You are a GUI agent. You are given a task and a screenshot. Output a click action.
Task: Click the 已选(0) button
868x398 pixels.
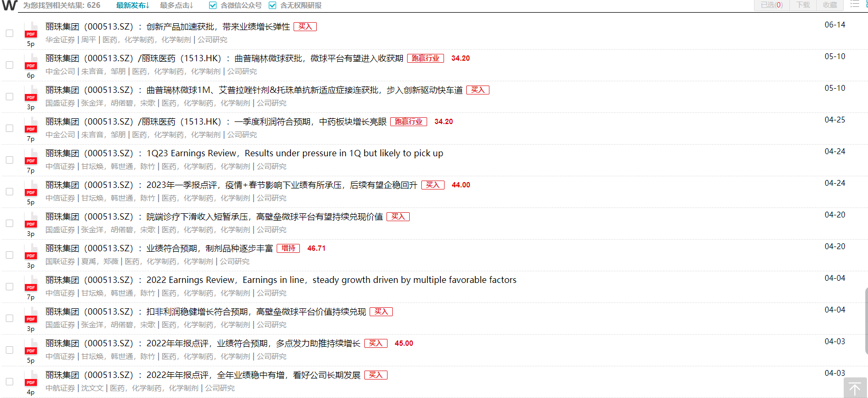click(x=771, y=5)
